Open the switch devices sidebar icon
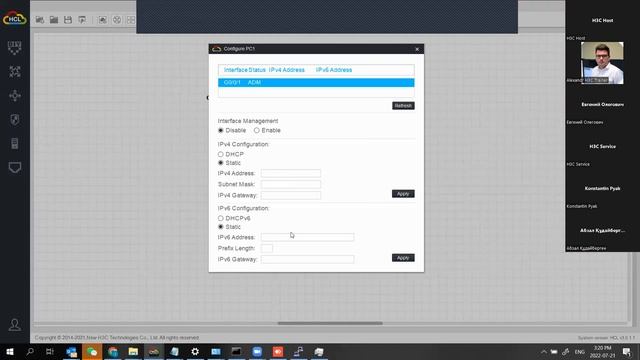This screenshot has height=360, width=640. point(15,48)
